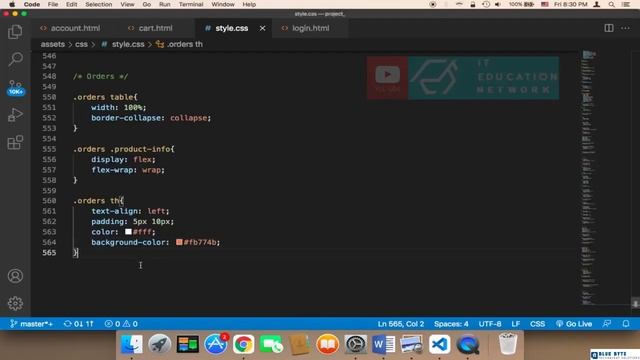Open the Help menu

click(249, 4)
